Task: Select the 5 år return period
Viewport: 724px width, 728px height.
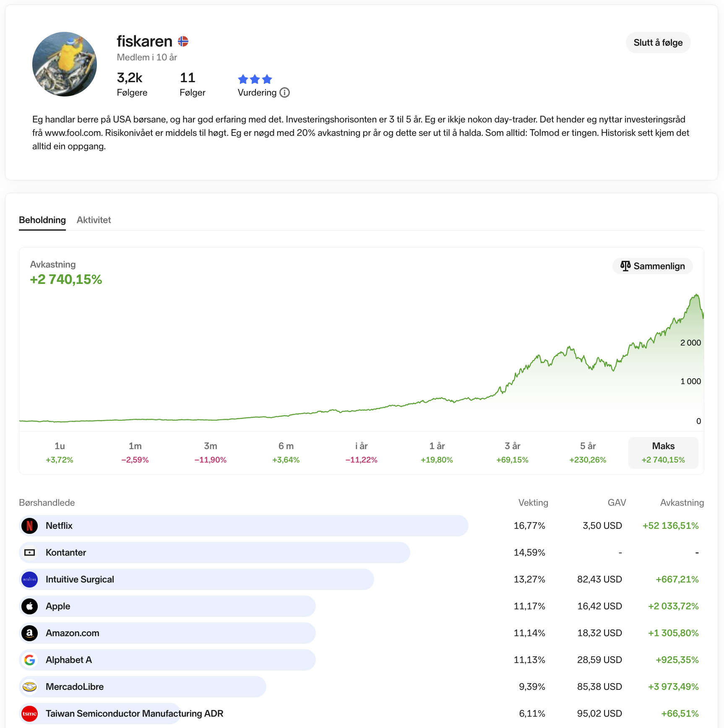Action: tap(588, 452)
